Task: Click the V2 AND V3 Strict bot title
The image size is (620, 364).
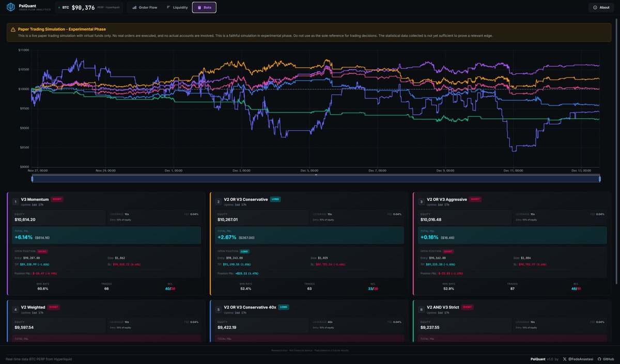Action: 443,307
